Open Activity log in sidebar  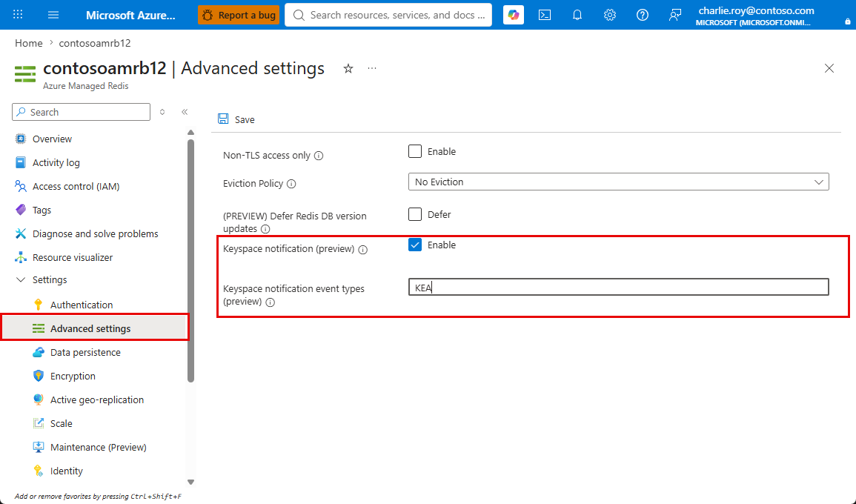pyautogui.click(x=56, y=163)
